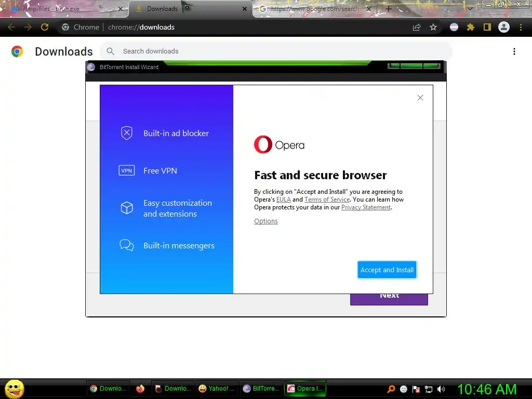Viewport: 532px width, 399px height.
Task: Open the Options link in Opera dialog
Action: pos(265,221)
